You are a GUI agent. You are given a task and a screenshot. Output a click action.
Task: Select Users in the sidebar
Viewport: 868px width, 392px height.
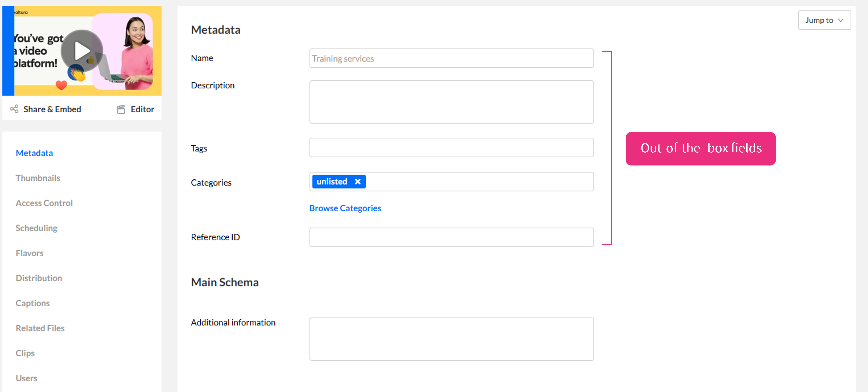[27, 378]
